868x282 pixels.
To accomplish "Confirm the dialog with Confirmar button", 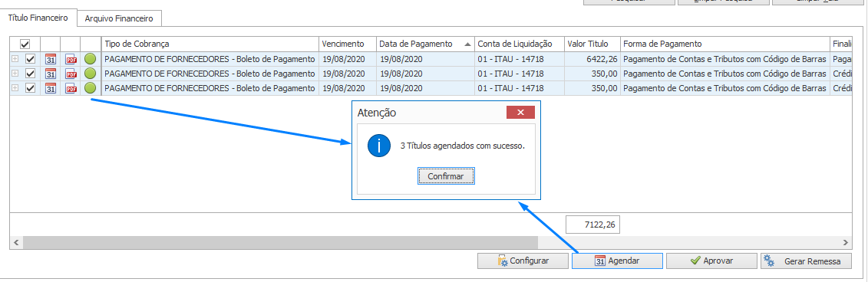I will (446, 176).
